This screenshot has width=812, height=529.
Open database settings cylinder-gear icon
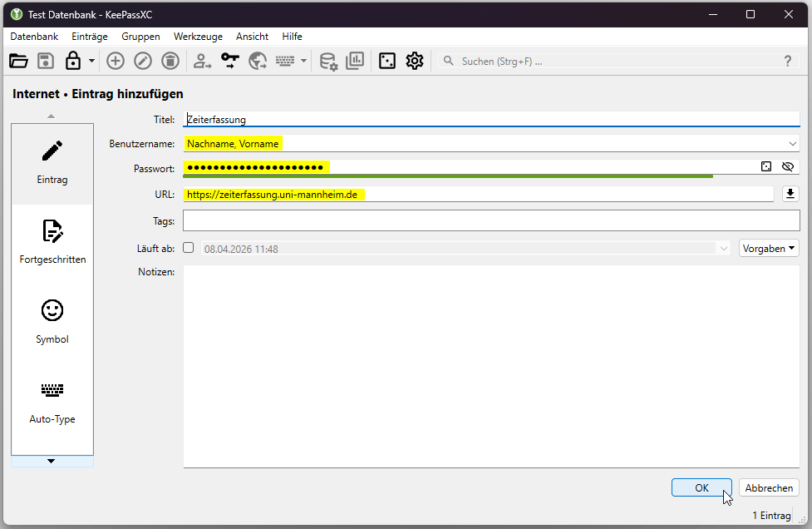coord(328,62)
